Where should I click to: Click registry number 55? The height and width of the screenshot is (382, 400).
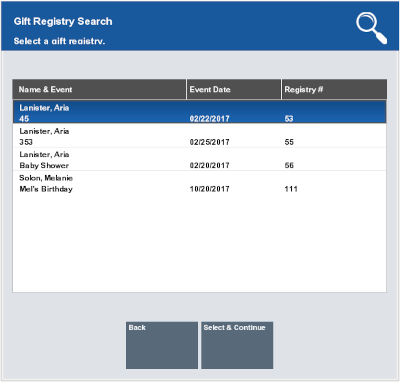289,142
